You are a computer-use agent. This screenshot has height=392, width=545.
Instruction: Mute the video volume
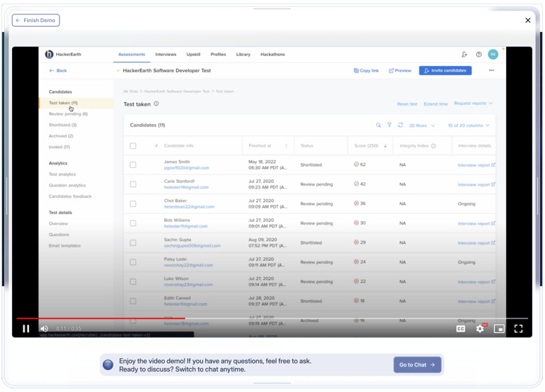[44, 329]
